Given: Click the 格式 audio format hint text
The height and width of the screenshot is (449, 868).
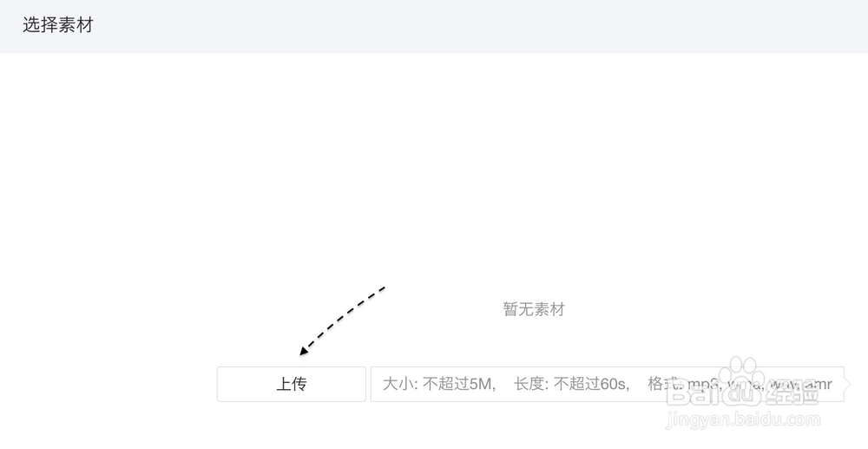Looking at the screenshot, I should click(x=740, y=384).
